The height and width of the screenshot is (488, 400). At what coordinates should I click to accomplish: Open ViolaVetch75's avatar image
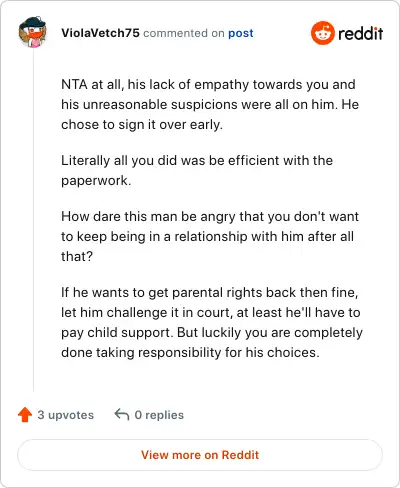[x=32, y=32]
